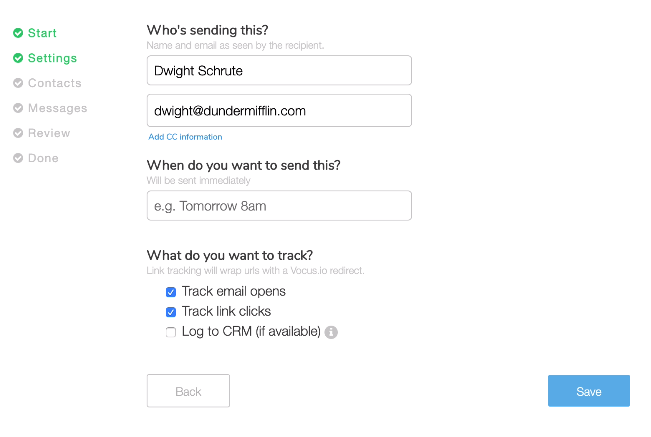
Task: Click the send time field showing Tomorrow 8am
Action: pos(279,206)
